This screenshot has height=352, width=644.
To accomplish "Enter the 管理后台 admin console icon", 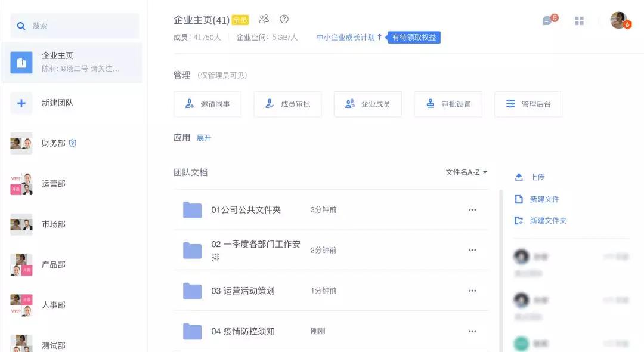I will 510,104.
